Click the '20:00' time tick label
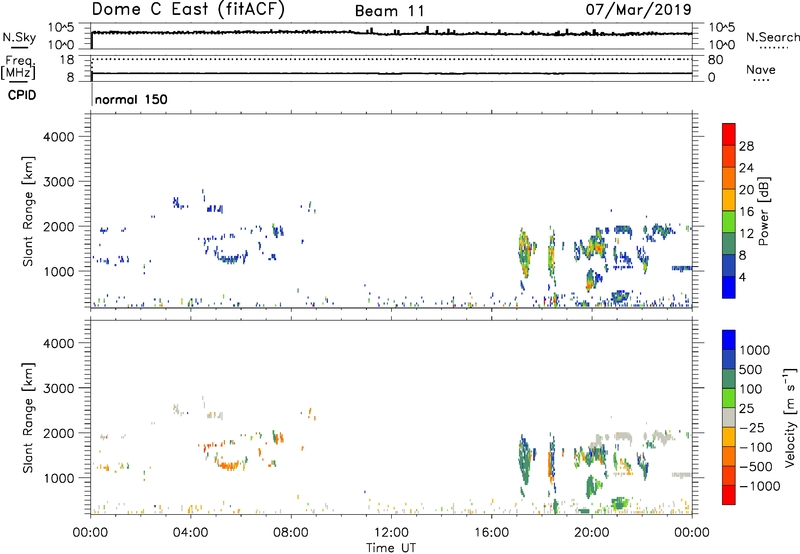 tap(591, 533)
